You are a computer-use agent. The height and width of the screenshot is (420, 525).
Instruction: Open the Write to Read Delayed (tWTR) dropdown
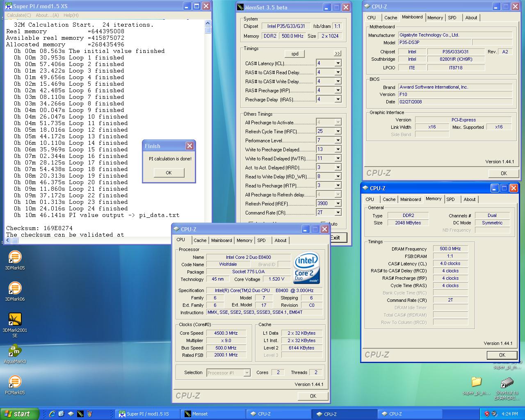point(338,158)
